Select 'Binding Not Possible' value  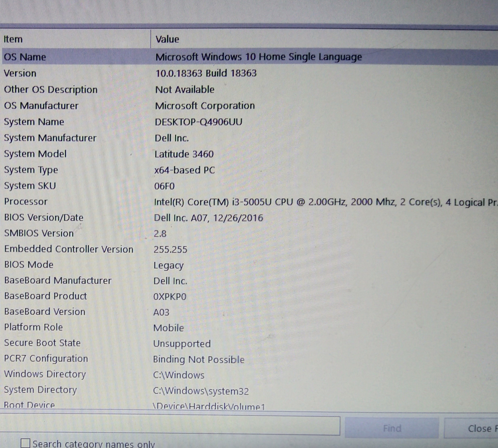point(199,360)
